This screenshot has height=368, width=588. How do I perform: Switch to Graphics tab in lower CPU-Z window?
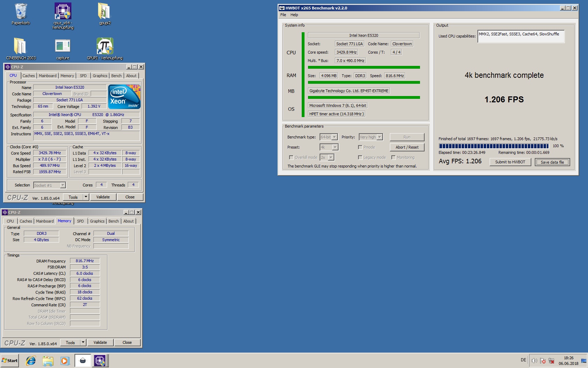(97, 221)
